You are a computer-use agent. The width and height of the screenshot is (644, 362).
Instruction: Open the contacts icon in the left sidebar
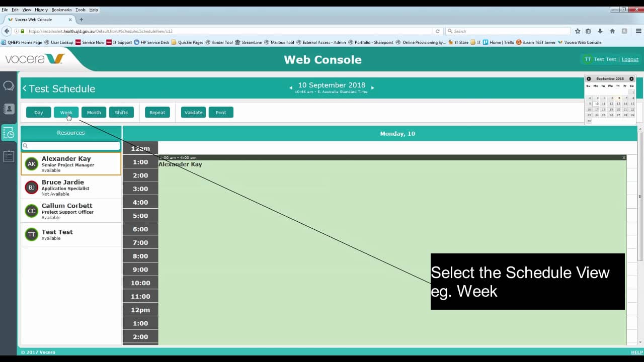coord(9,109)
